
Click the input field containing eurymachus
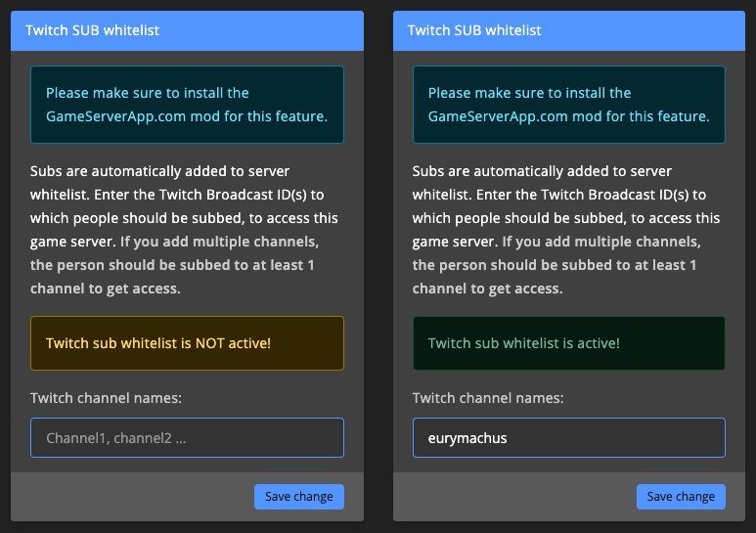coord(569,437)
